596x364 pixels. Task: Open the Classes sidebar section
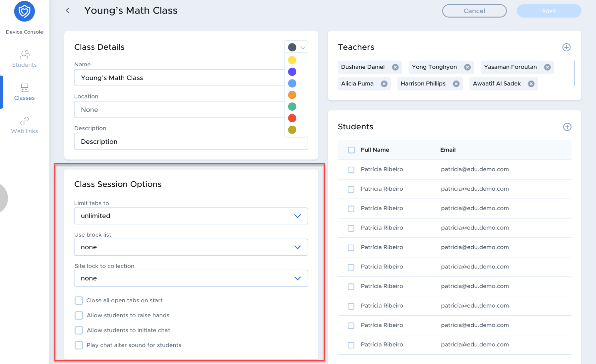pyautogui.click(x=25, y=92)
